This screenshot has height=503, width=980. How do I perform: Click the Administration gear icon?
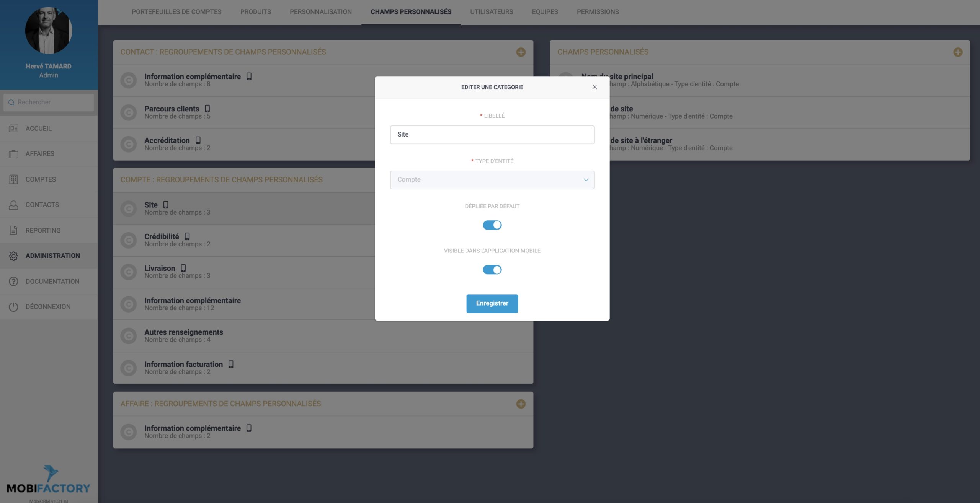click(x=13, y=256)
